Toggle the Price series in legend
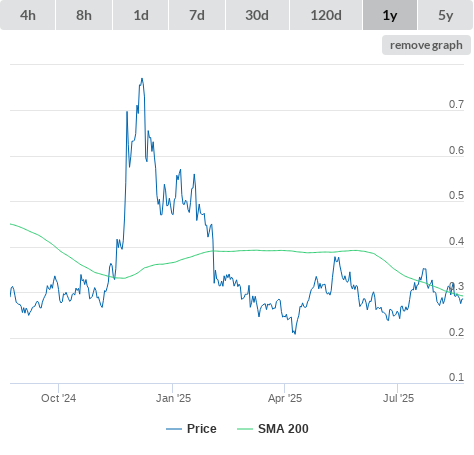474x455 pixels. pos(201,429)
